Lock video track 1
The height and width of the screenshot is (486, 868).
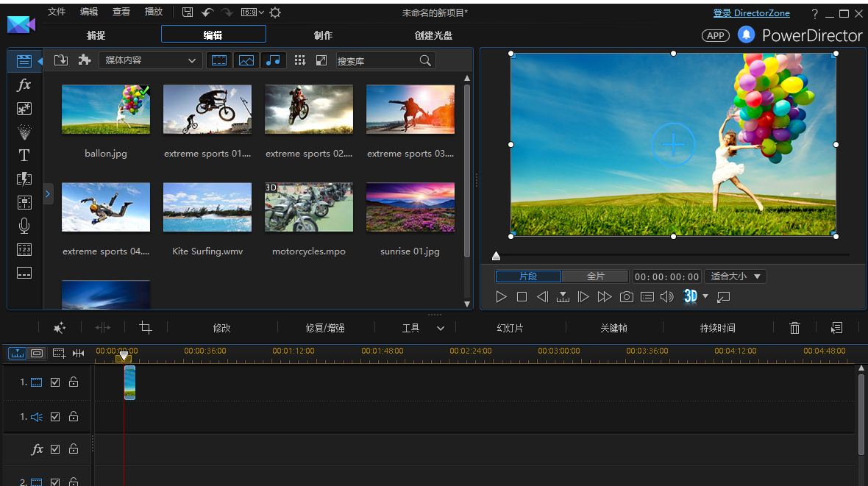73,382
